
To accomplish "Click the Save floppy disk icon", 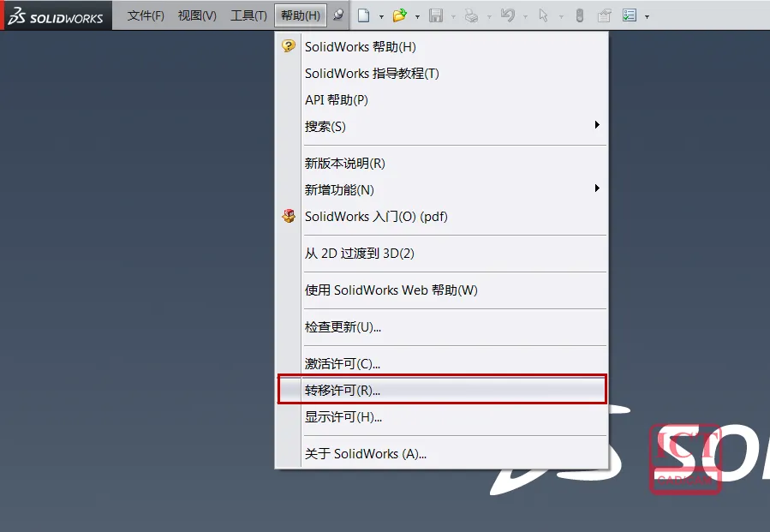I will pyautogui.click(x=436, y=15).
